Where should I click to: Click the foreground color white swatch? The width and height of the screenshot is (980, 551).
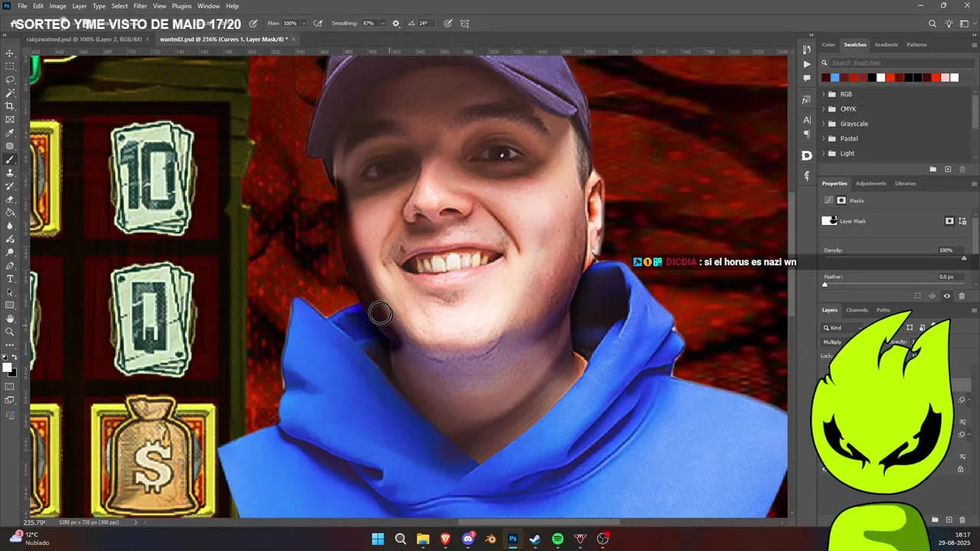[7, 368]
